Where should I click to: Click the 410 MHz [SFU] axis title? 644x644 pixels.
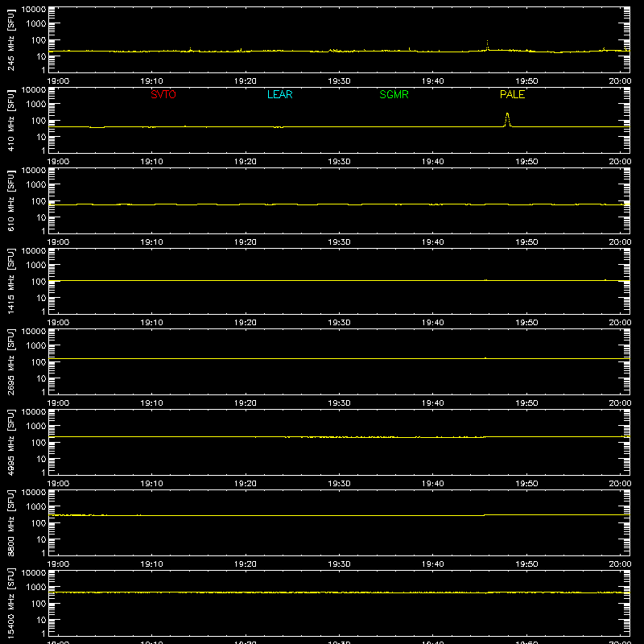[x=10, y=120]
